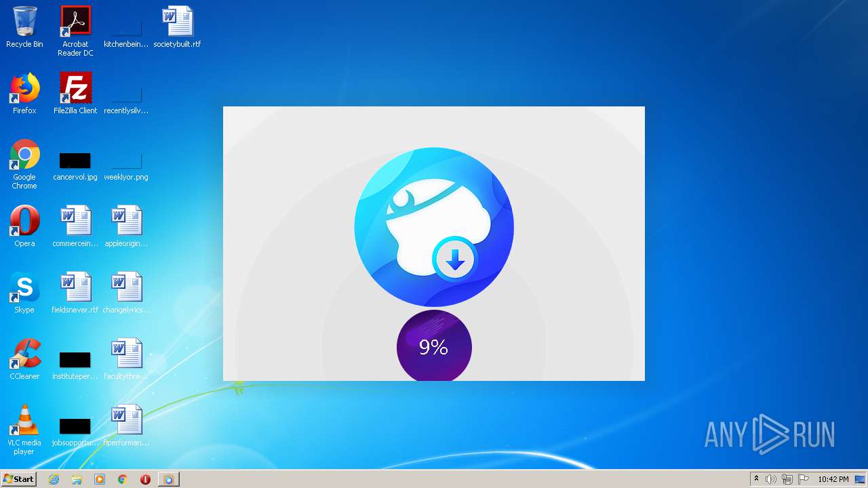Open the Recycle Bin desktop icon
Screen dimensions: 868x488
point(24,27)
